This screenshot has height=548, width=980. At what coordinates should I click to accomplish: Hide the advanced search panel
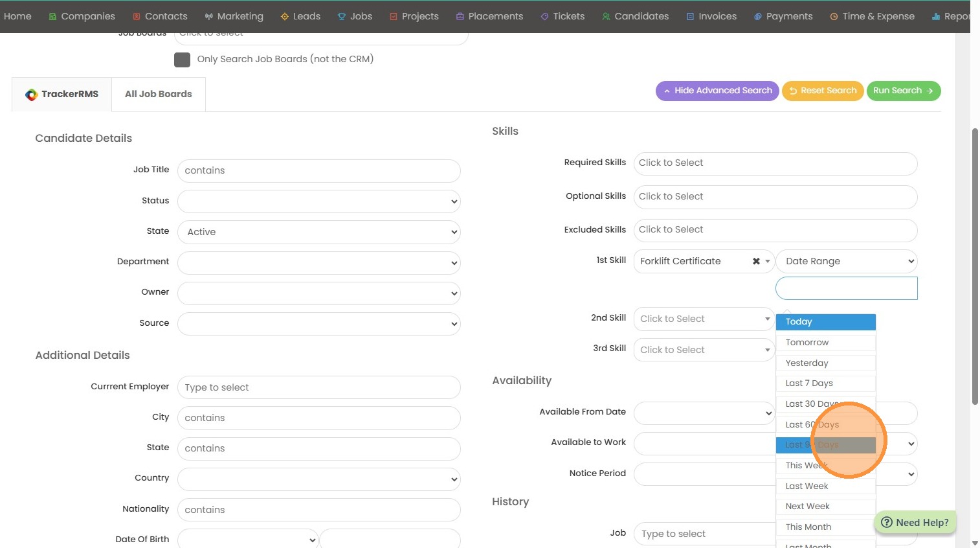(717, 91)
